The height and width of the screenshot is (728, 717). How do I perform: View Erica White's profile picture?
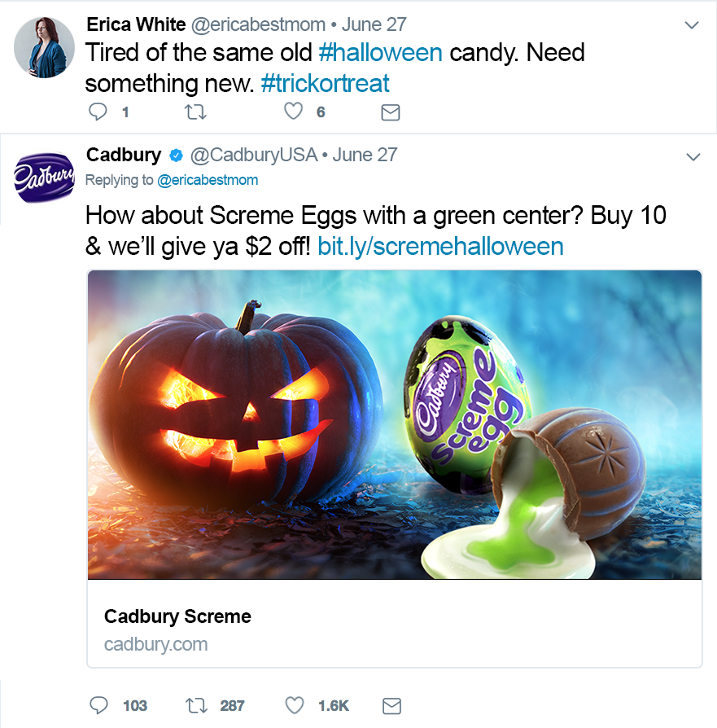pyautogui.click(x=45, y=46)
